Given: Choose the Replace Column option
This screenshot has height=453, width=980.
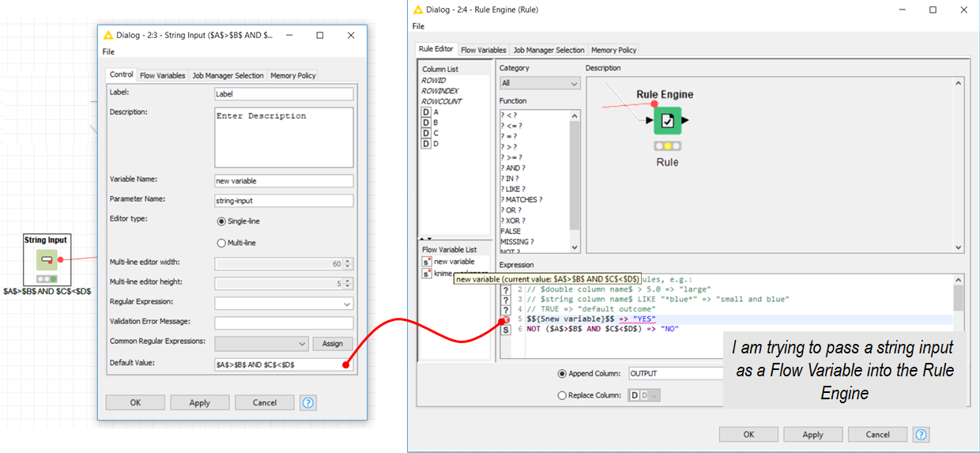Looking at the screenshot, I should click(x=562, y=395).
